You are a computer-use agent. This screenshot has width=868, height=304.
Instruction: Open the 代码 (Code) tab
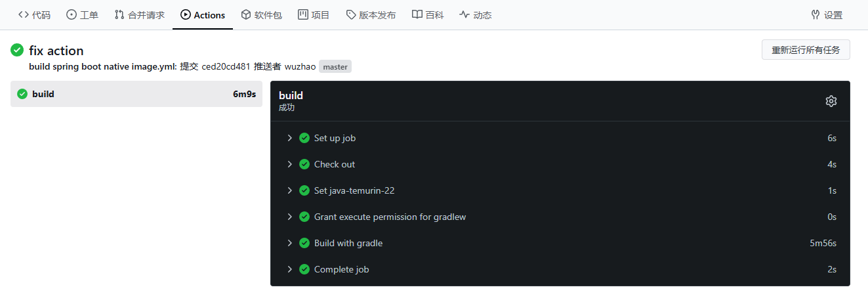tap(34, 14)
